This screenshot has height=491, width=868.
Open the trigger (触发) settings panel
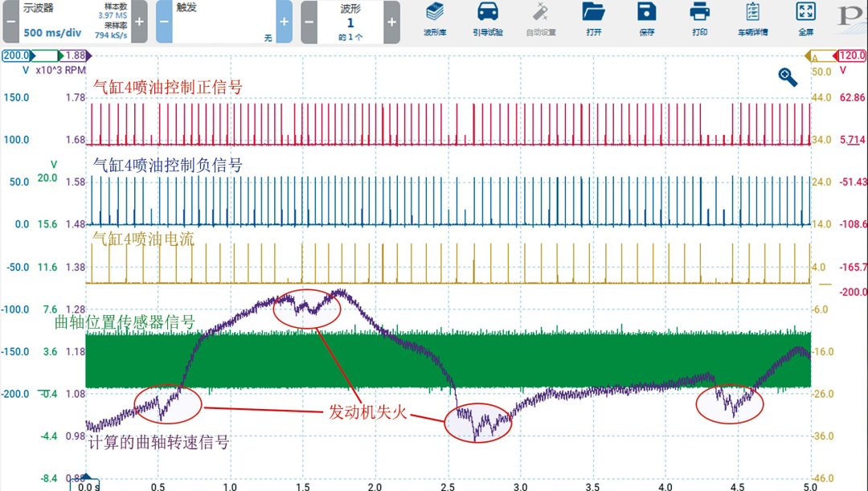coord(224,22)
